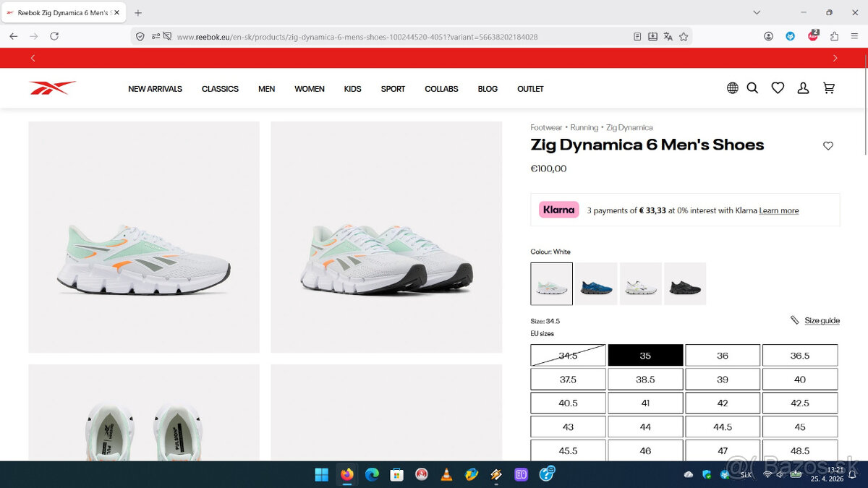Screen dimensions: 868x488
Task: Open a new browser tab
Action: (138, 12)
